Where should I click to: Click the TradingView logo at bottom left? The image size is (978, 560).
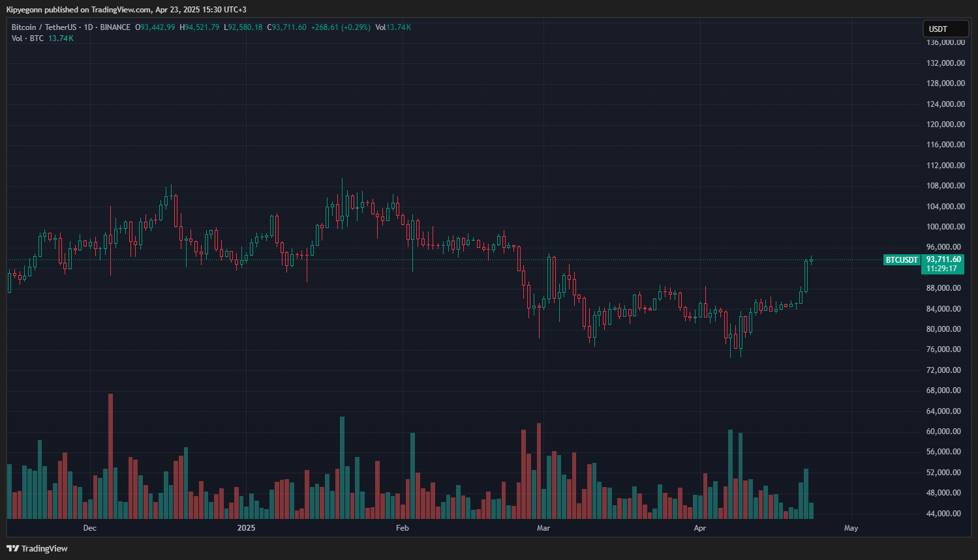point(37,548)
